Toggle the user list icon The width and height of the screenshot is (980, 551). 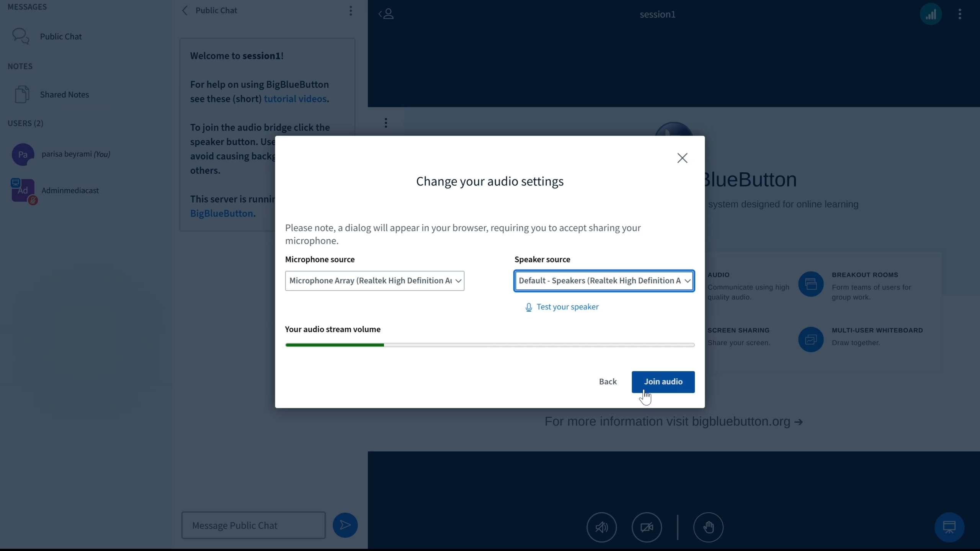click(x=386, y=14)
